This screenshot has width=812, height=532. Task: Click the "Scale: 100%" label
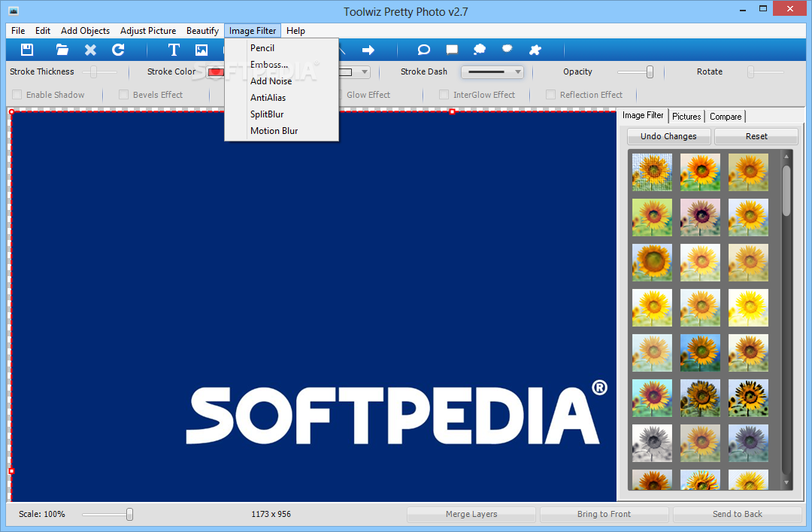click(x=42, y=514)
